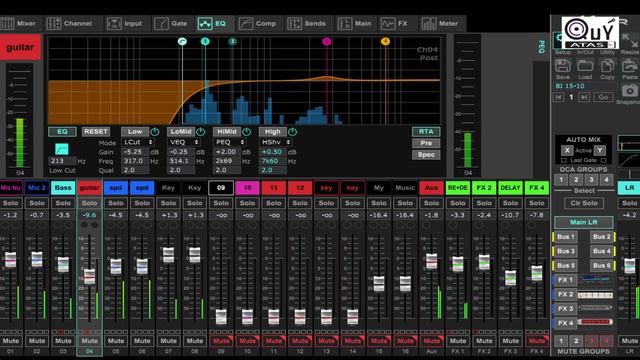The width and height of the screenshot is (640, 360).
Task: Select the Main LR bus button
Action: click(x=584, y=222)
